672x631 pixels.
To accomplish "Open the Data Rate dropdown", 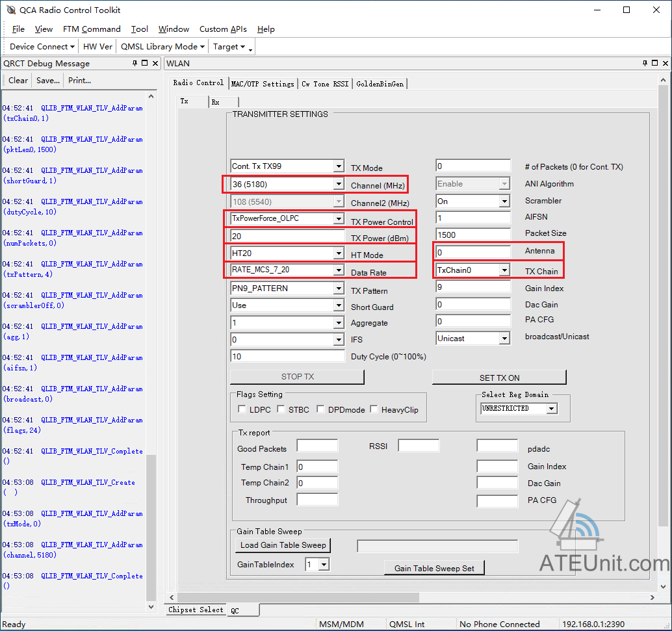I will [339, 270].
